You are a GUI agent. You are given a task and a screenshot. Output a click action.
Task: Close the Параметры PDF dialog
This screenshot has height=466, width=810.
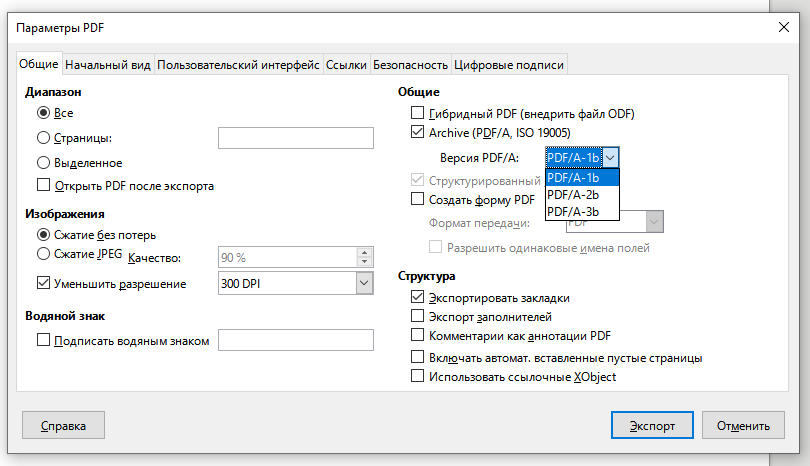tap(784, 27)
